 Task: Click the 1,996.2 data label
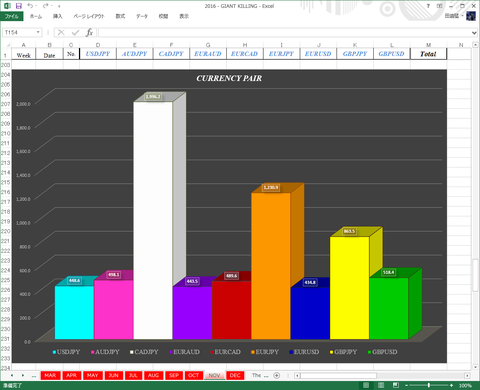coord(153,97)
